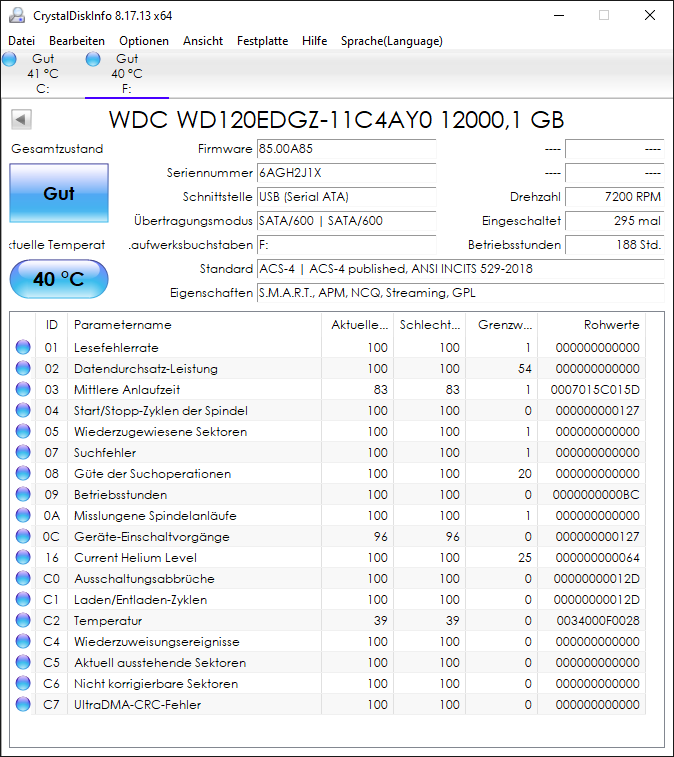Click the status orb for drive F:
The width and height of the screenshot is (674, 757).
tap(93, 59)
